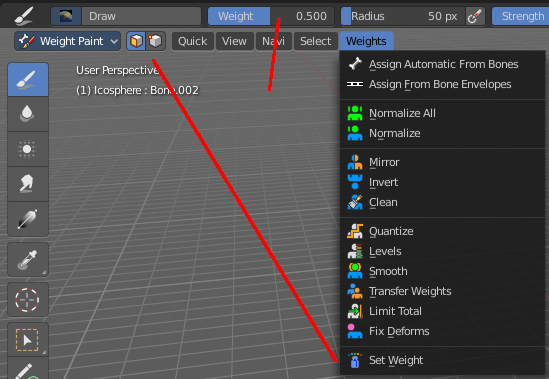Toggle face selection masking (orange cube)
Viewport: 549px width, 379px height.
[x=136, y=41]
